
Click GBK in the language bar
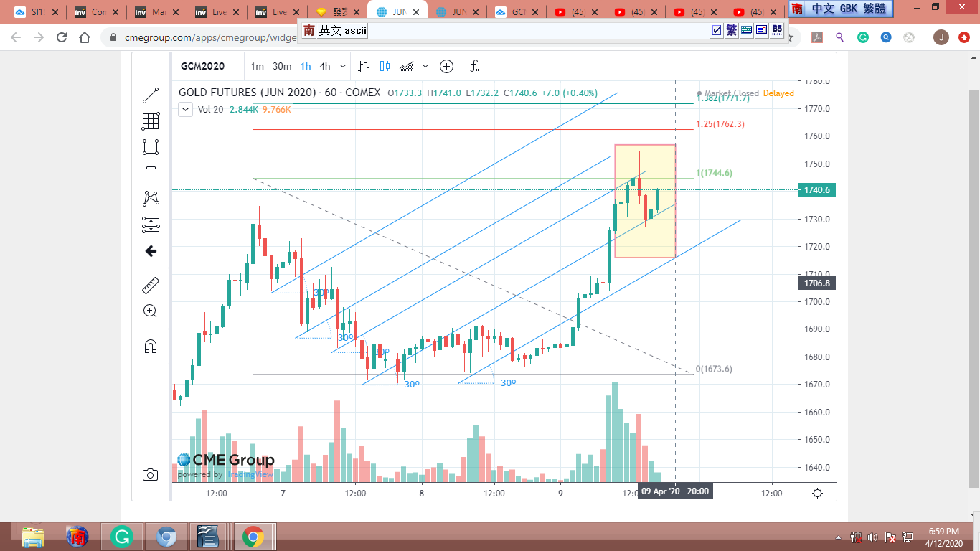(849, 9)
